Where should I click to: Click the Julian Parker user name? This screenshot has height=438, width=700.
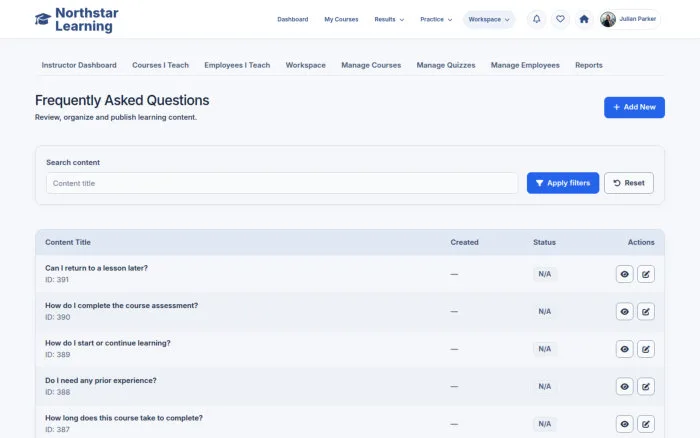coord(638,19)
